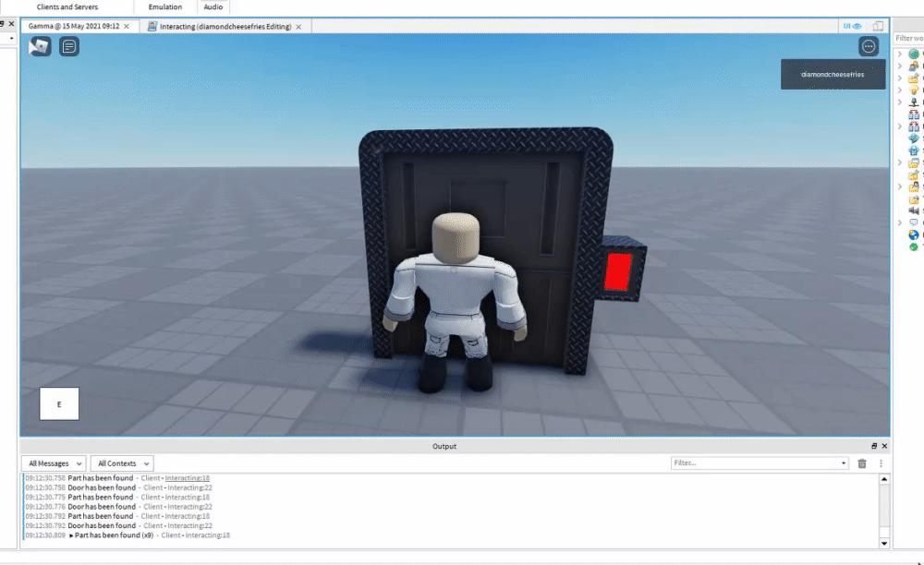Screen dimensions: 924x565
Task: Expand the Workspace tree node
Action: click(x=900, y=54)
